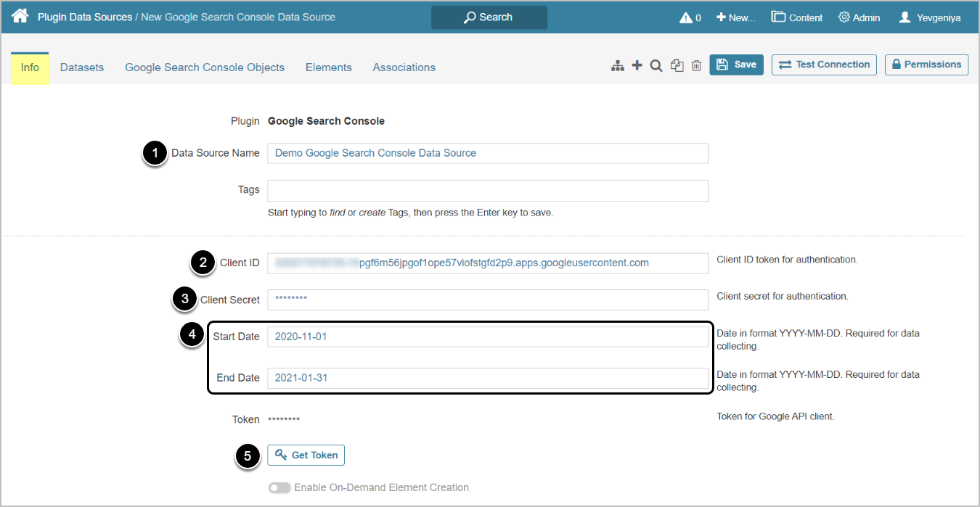
Task: Open Google Search Console Objects tab
Action: click(x=205, y=67)
